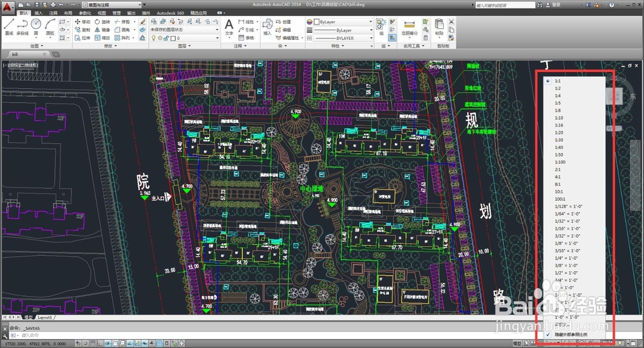
Task: Expand the 修改 panel title arrow
Action: [116, 46]
